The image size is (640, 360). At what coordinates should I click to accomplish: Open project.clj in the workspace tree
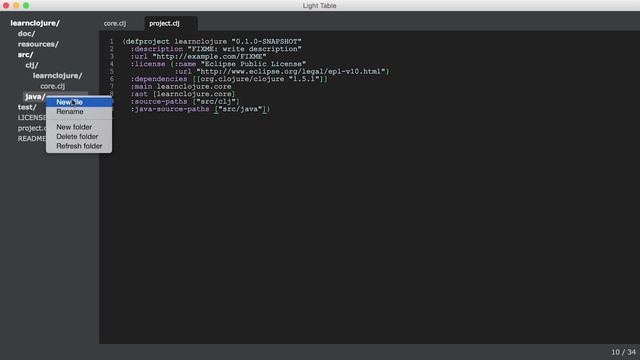pyautogui.click(x=32, y=128)
